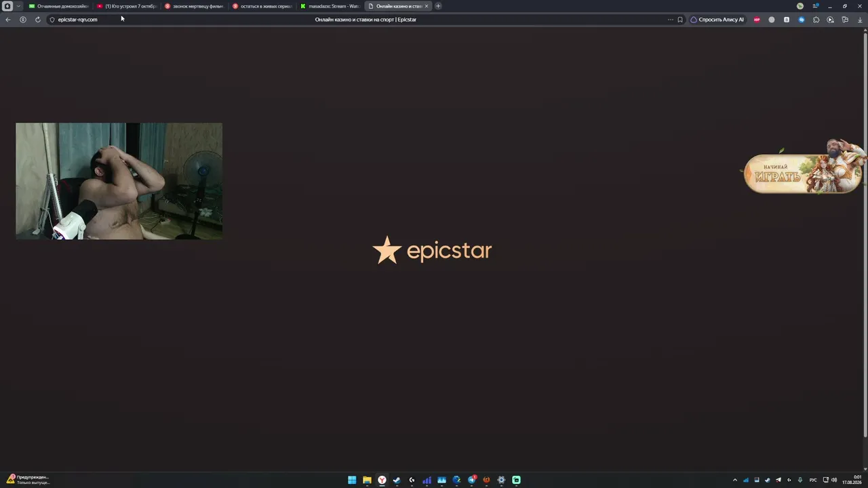Image resolution: width=868 pixels, height=488 pixels.
Task: Open the three-dots page actions menu
Action: [671, 20]
